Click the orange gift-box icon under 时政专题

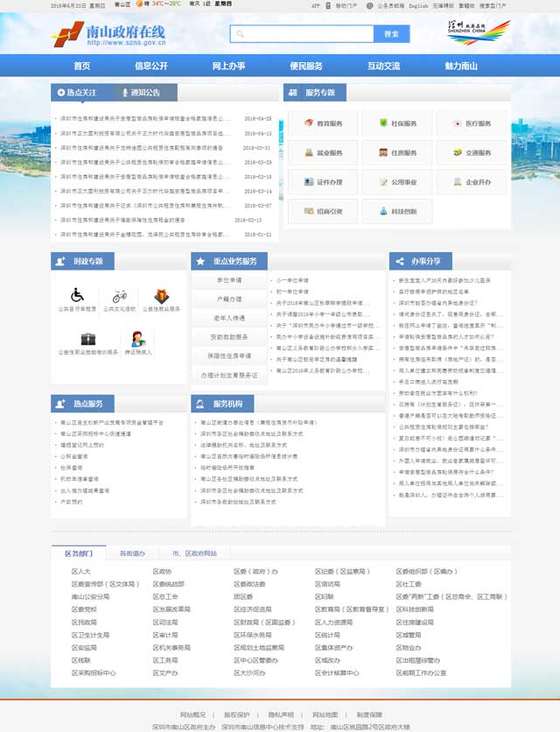click(162, 295)
